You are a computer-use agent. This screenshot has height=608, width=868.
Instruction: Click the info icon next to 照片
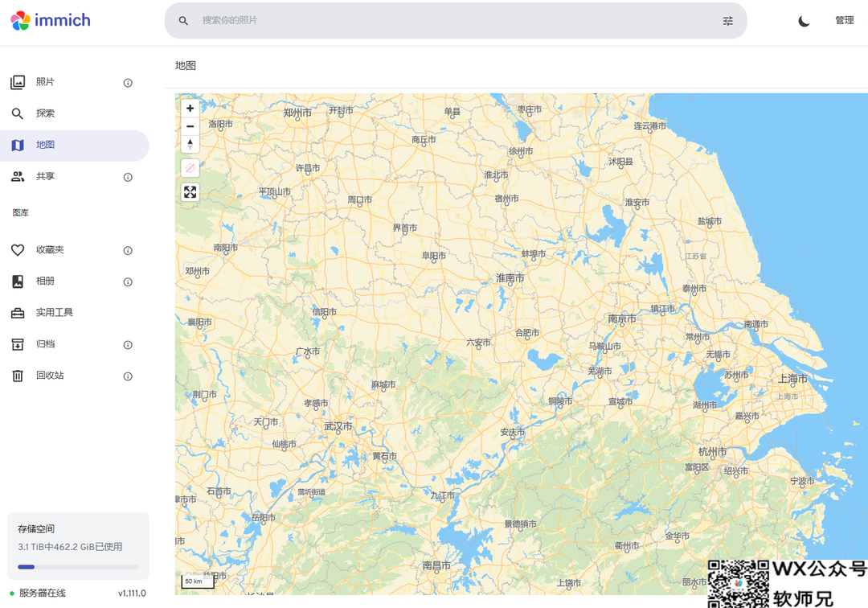(x=128, y=83)
